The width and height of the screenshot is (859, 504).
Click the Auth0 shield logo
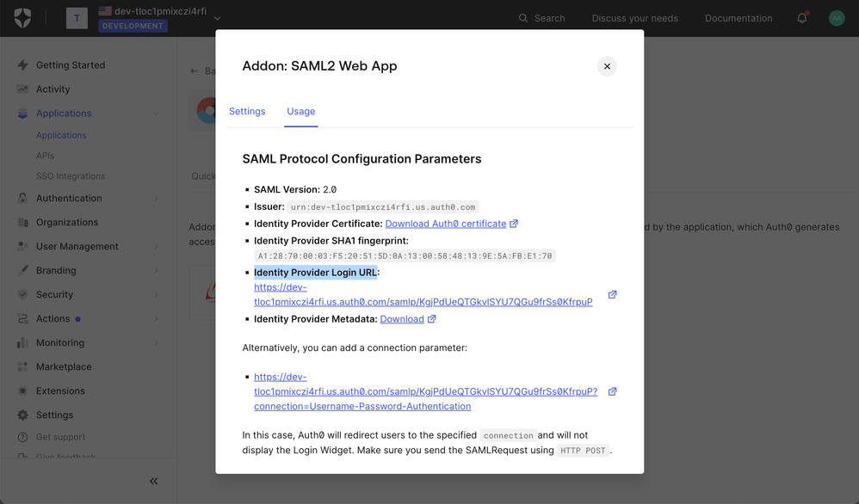click(23, 18)
